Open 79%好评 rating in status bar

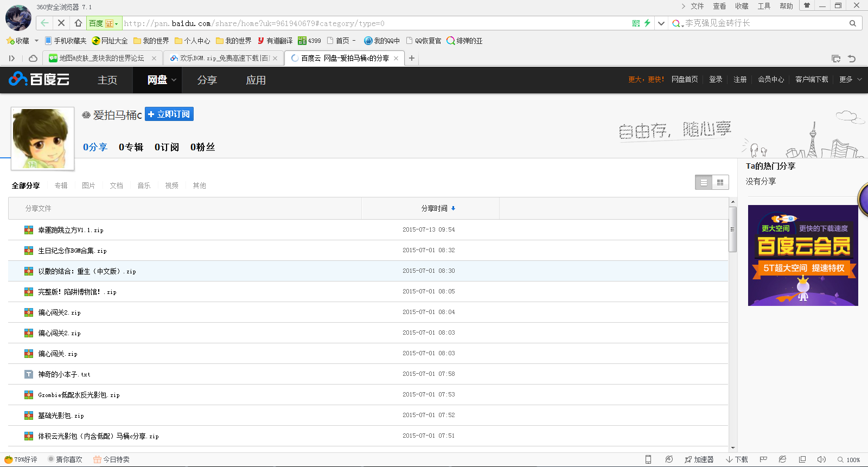tap(21, 459)
